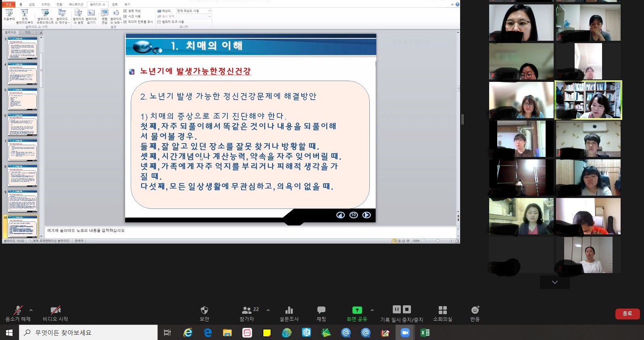This screenshot has width=644, height=340.
Task: Open Chat (채팅) in Zoom
Action: point(321,313)
